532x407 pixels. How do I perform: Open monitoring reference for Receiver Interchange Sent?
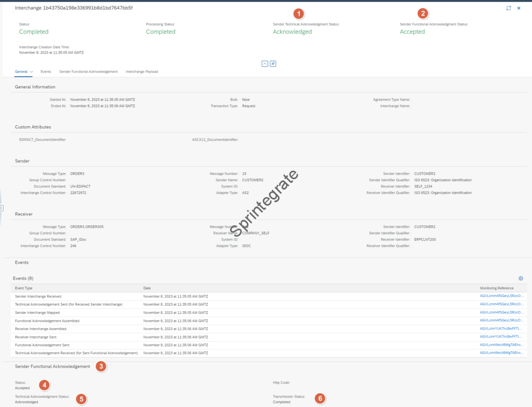click(501, 336)
